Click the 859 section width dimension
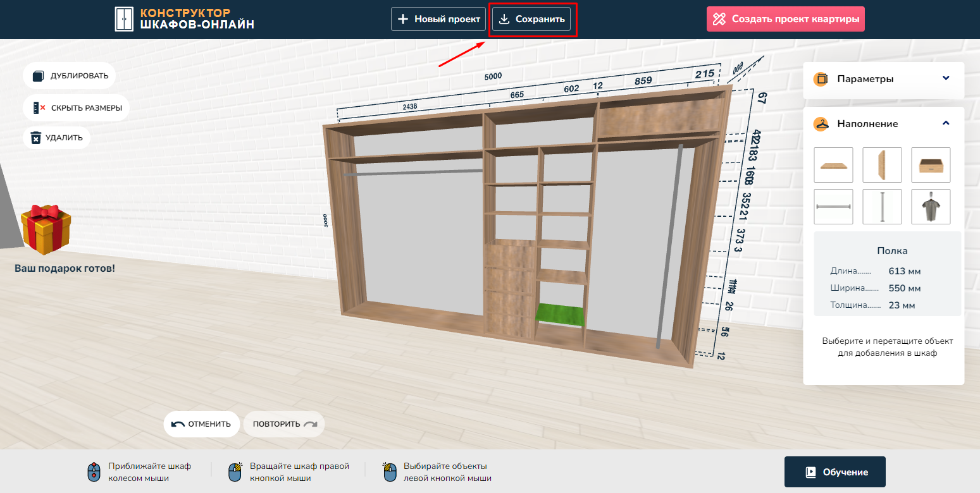Screen dimensions: 980x493 (x=643, y=81)
